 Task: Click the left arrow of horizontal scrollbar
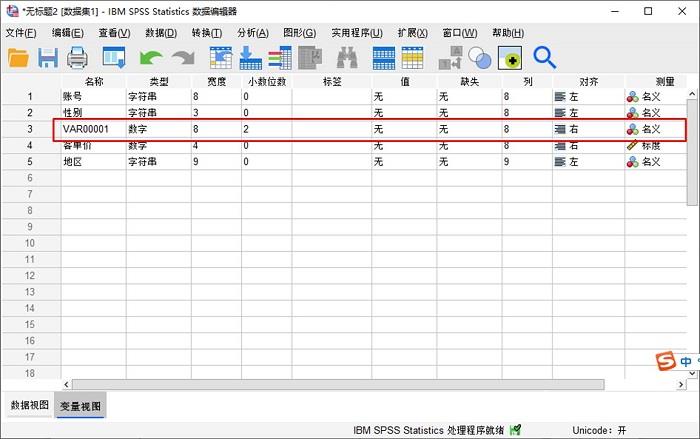point(67,385)
